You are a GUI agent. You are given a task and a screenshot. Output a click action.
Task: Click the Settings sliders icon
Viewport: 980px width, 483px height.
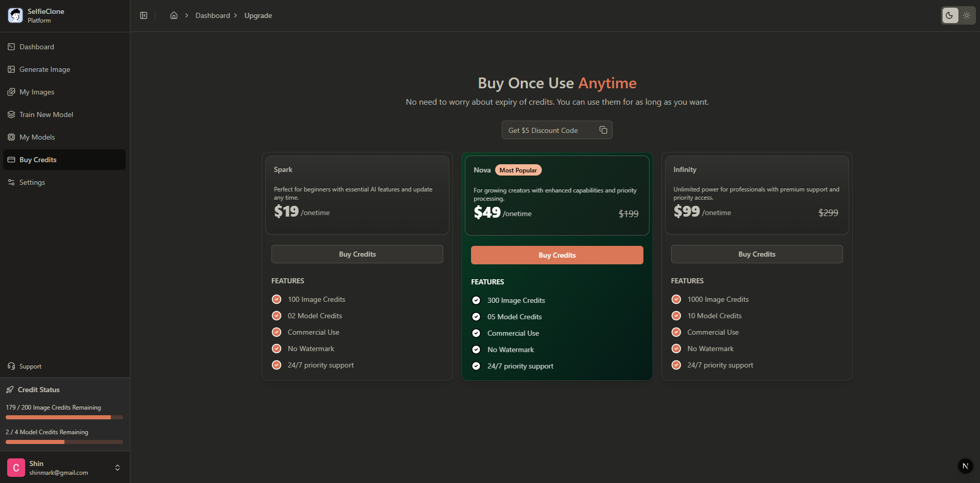click(x=11, y=182)
